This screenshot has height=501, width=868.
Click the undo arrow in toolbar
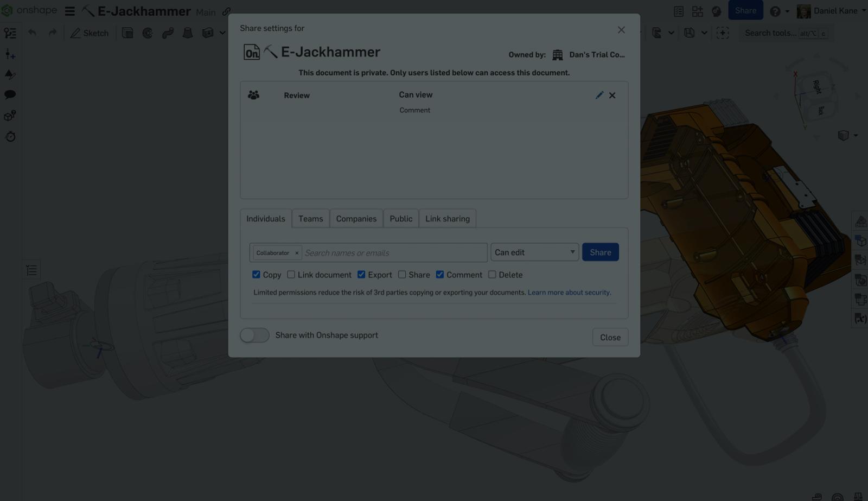(x=32, y=33)
